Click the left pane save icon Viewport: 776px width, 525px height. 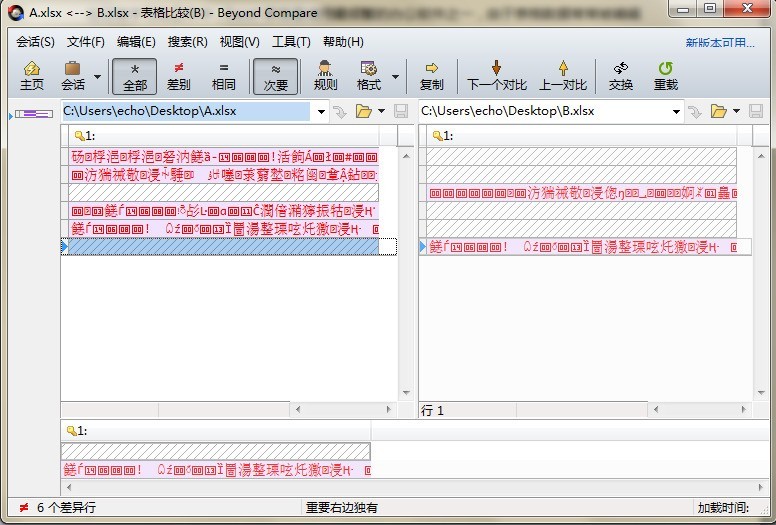[401, 111]
